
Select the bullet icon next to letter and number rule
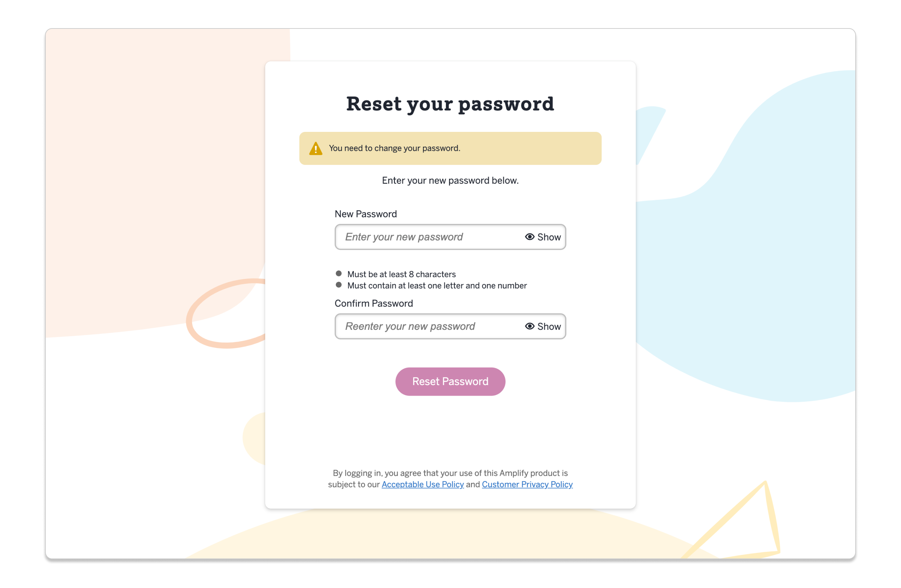coord(339,284)
